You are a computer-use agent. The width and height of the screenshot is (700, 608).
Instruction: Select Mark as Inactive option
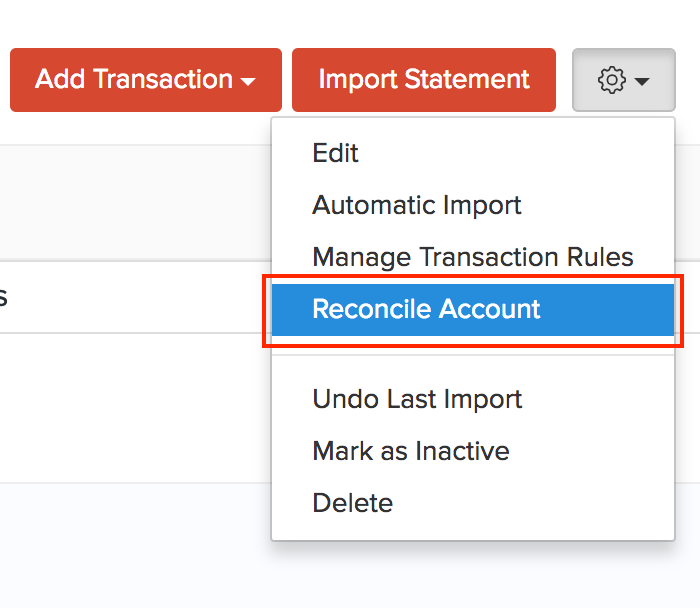coord(410,451)
